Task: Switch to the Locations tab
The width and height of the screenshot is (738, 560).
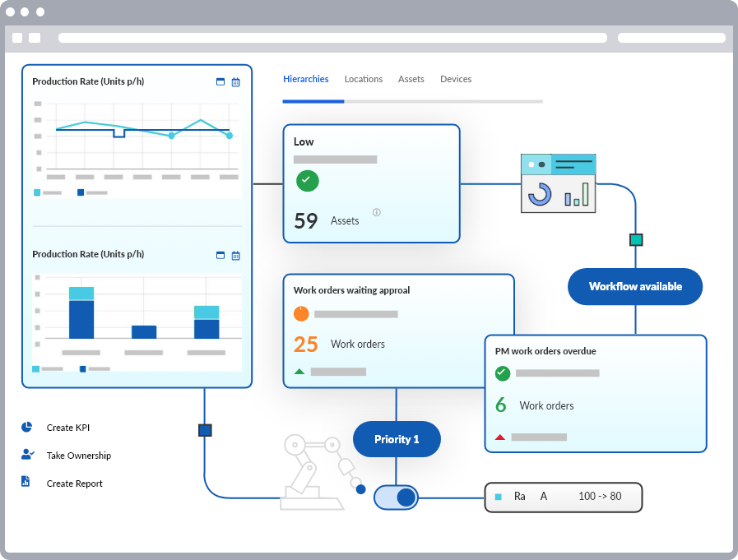Action: click(363, 79)
